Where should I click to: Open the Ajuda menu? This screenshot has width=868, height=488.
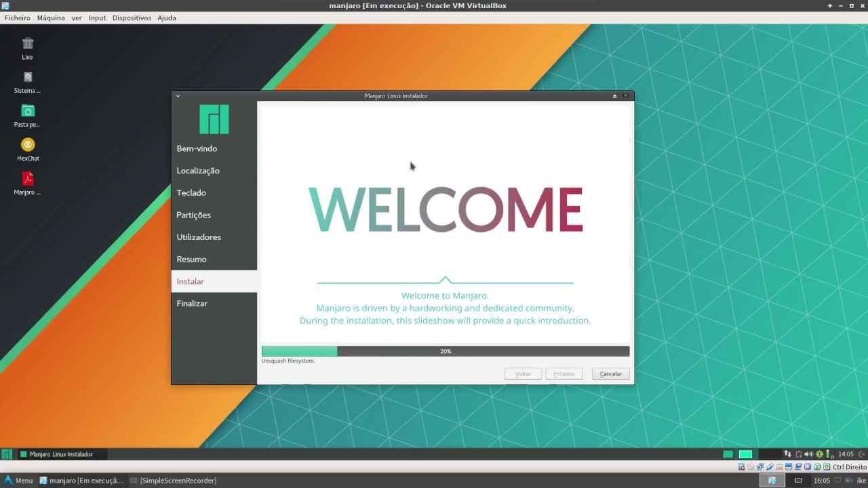(x=167, y=18)
